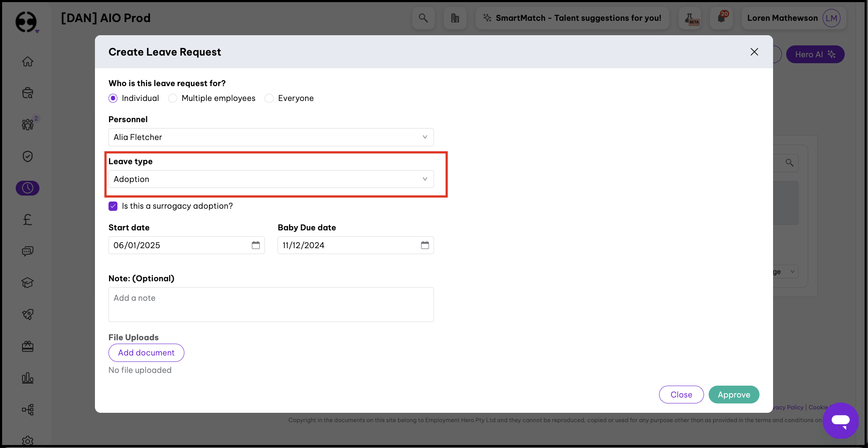Viewport: 868px width, 448px height.
Task: Click the Add document button
Action: click(x=146, y=353)
